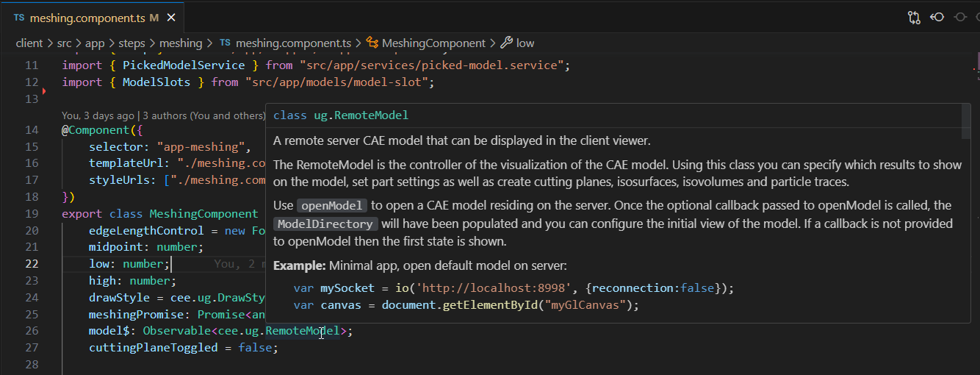This screenshot has height=375, width=980.
Task: Click the hover tooltip's vertical scrollbar
Action: tap(965, 121)
